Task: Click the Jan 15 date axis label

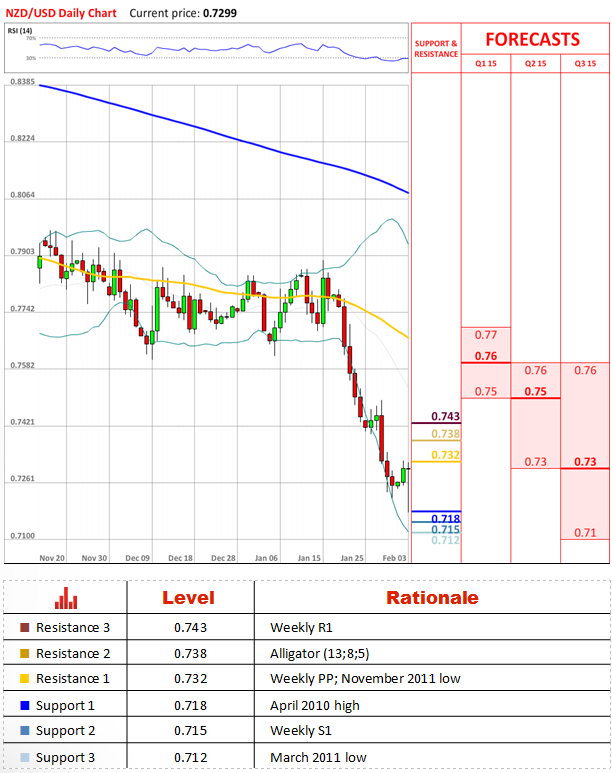Action: coord(309,558)
